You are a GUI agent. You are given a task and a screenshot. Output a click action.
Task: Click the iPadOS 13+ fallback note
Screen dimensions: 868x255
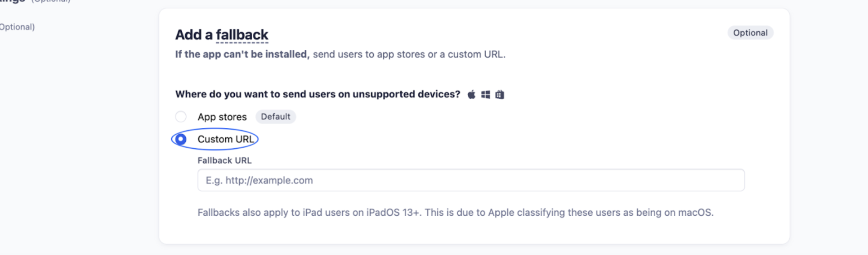[455, 213]
